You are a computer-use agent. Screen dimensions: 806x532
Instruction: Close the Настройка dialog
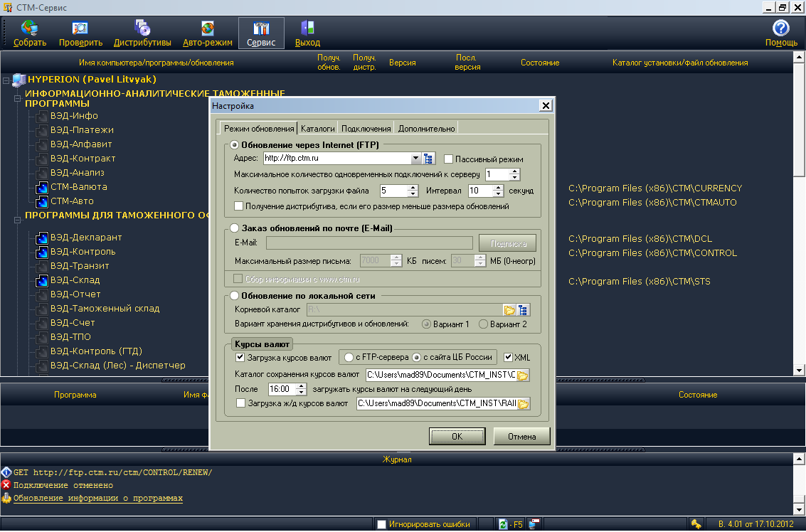[x=546, y=105]
